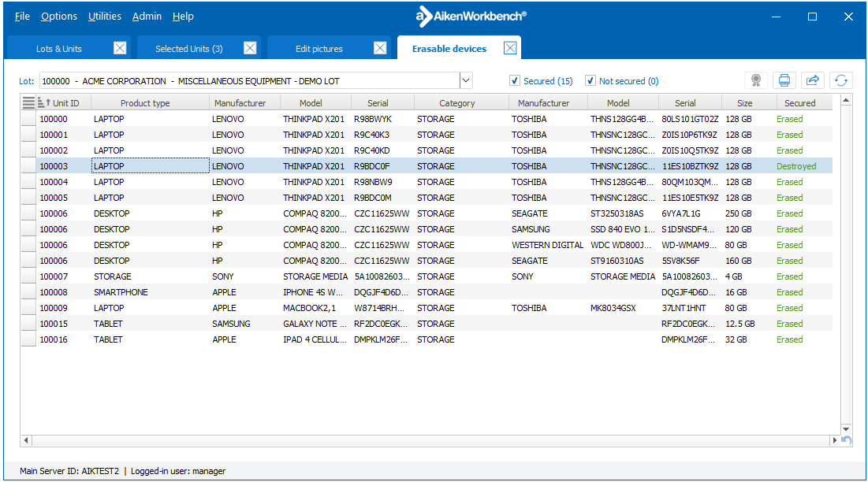The image size is (868, 482).
Task: Open the Admin menu
Action: [x=147, y=17]
